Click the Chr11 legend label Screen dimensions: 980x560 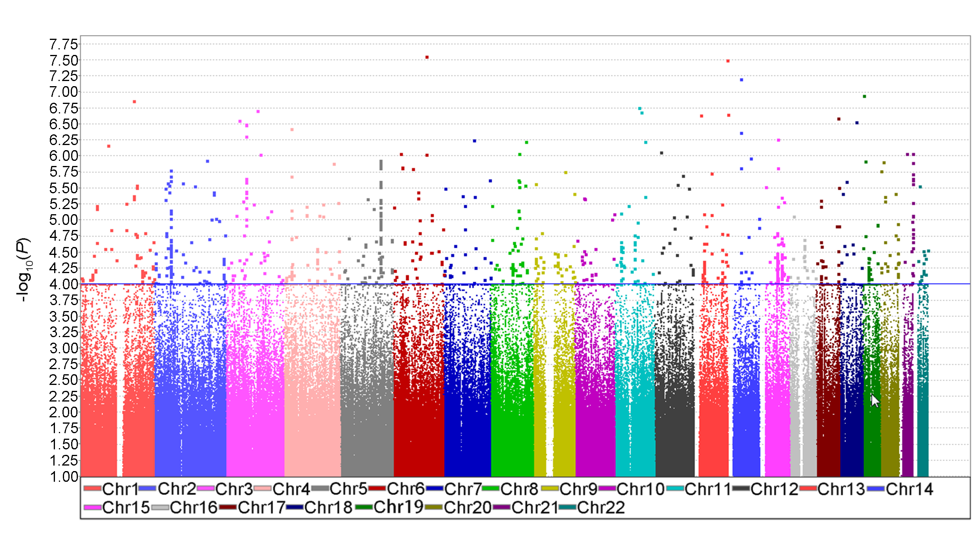pos(708,489)
